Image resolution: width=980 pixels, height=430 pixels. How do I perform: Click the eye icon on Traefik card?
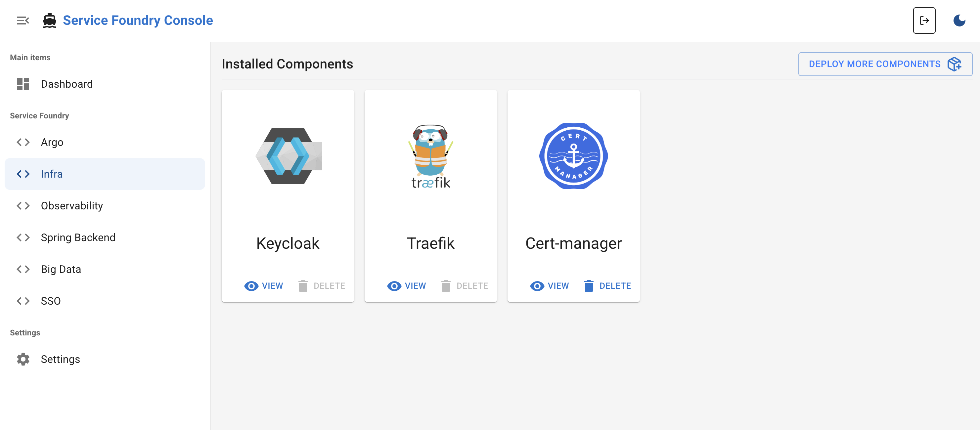[x=394, y=286]
